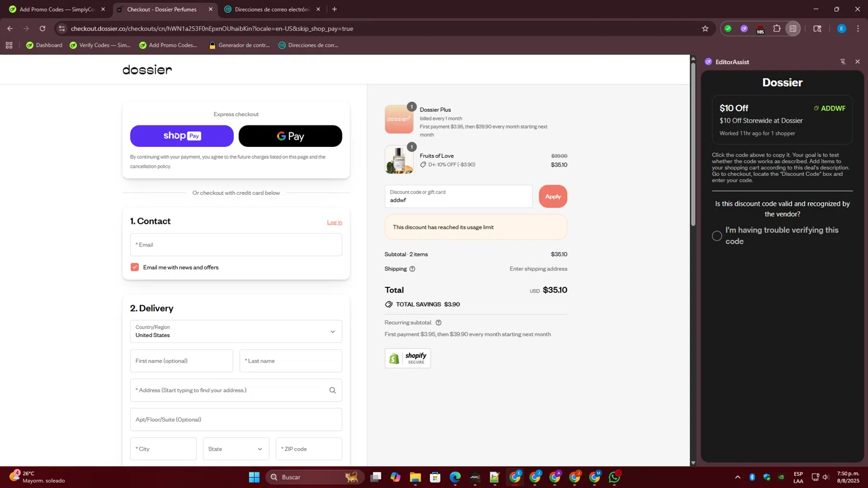
Task: Click the Address field
Action: [x=236, y=390]
